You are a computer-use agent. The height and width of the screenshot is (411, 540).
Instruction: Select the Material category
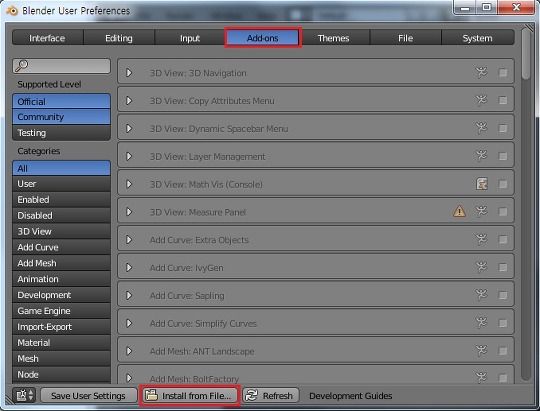tap(61, 342)
